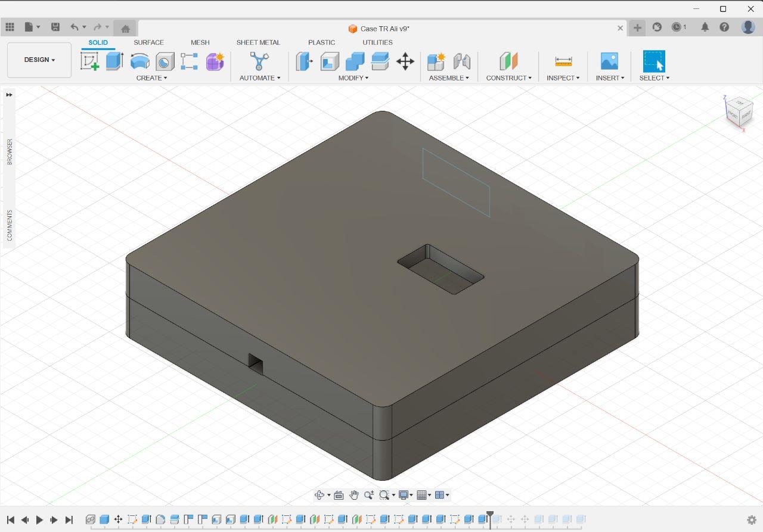Undo the last action
This screenshot has height=532, width=763.
(x=75, y=27)
